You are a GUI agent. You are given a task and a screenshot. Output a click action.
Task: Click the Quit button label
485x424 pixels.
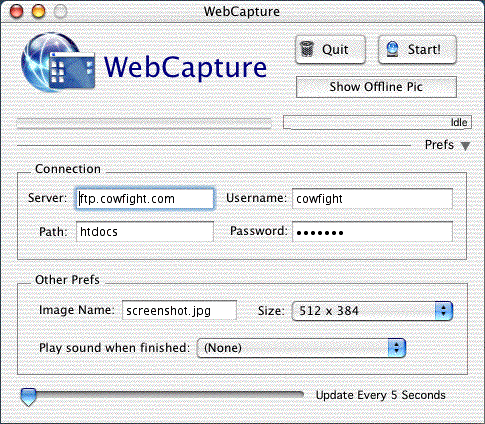(335, 50)
